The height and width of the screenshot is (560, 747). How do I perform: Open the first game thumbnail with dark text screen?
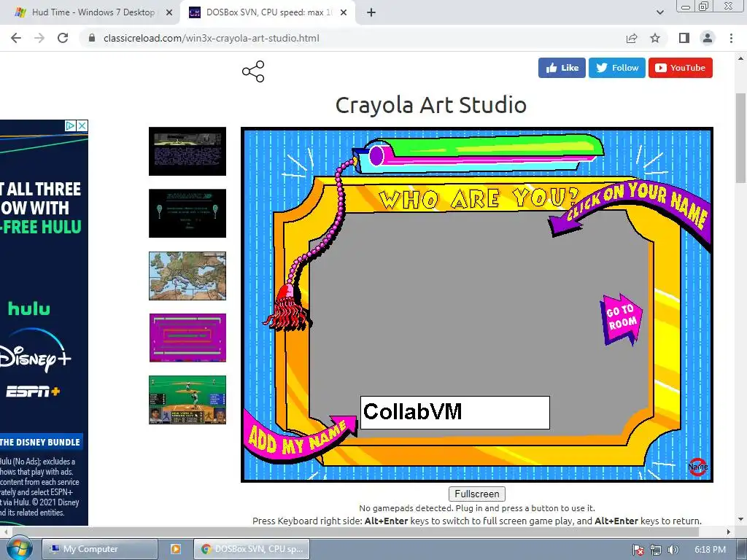[x=187, y=151]
